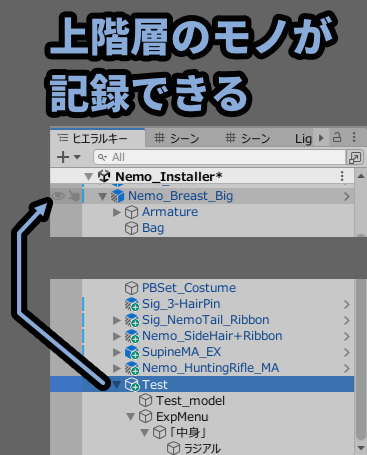The width and height of the screenshot is (367, 455).
Task: Switch to the second シーン tab
Action: click(247, 138)
